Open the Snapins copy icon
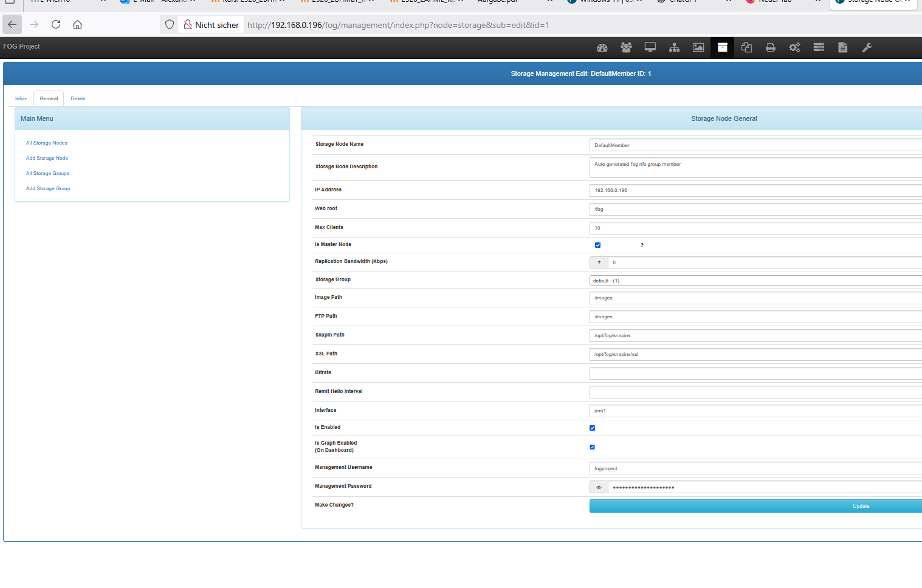The width and height of the screenshot is (922, 588). tap(746, 47)
